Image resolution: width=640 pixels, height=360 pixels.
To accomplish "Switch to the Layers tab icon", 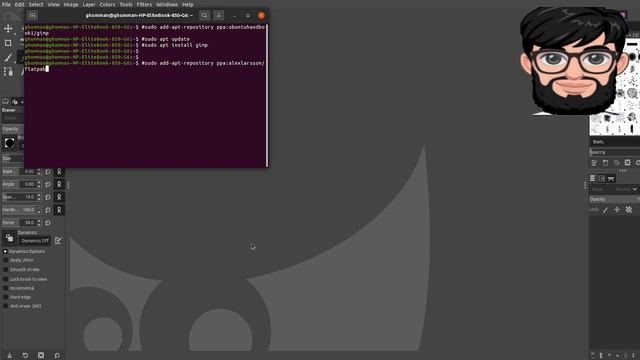I will 593,178.
